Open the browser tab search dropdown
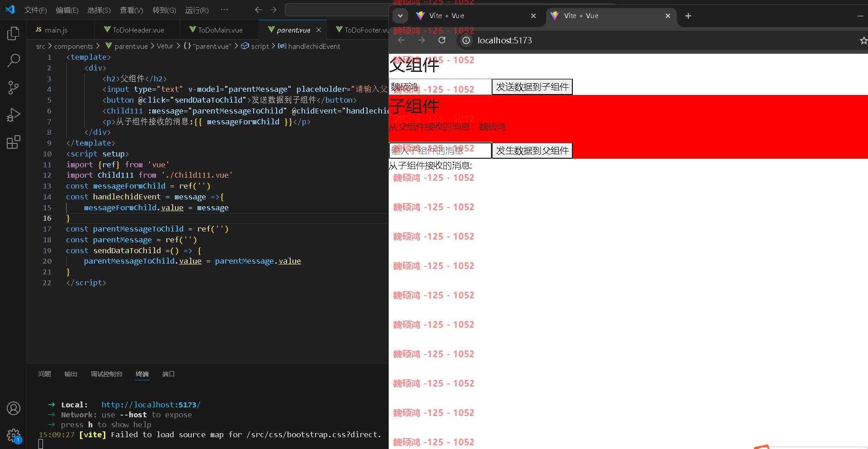868x449 pixels. pos(400,16)
